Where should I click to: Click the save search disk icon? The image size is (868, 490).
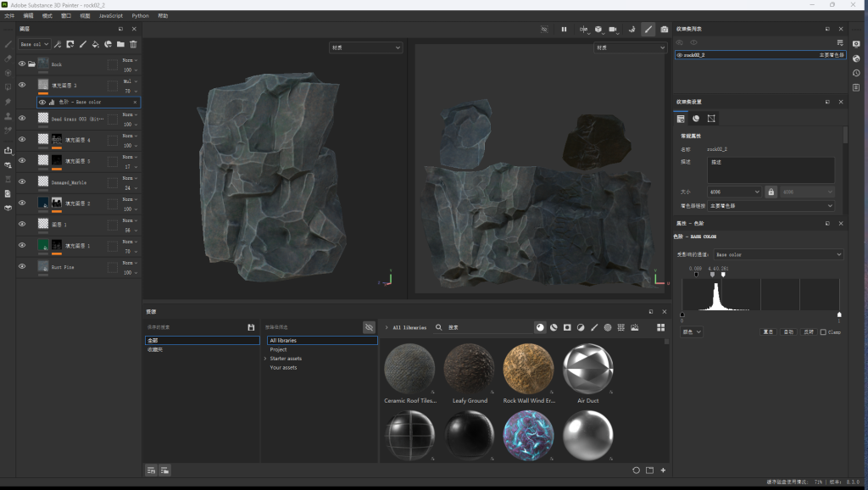click(251, 327)
